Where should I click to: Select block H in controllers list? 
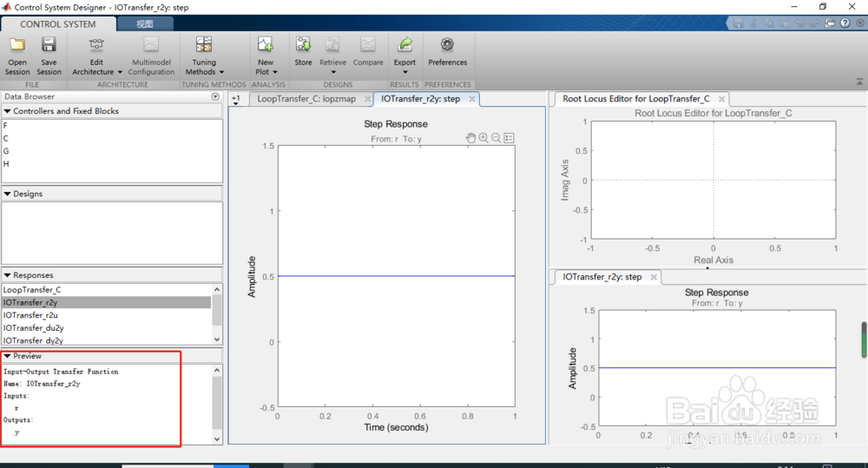[x=112, y=164]
